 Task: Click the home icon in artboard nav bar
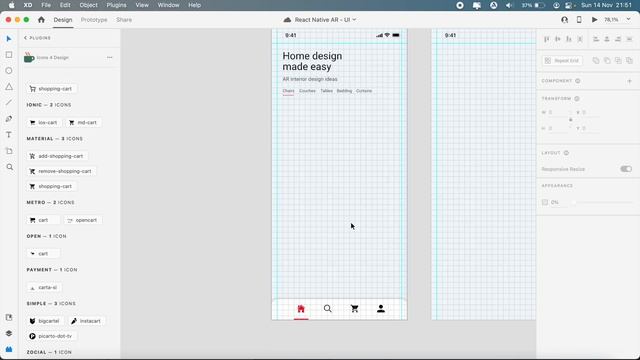(x=301, y=309)
